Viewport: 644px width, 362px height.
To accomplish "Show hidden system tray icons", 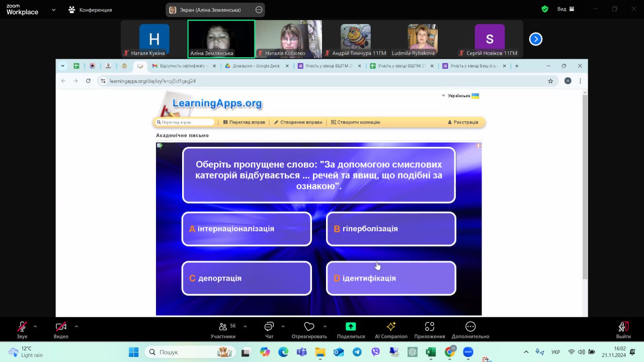I will tap(526, 352).
